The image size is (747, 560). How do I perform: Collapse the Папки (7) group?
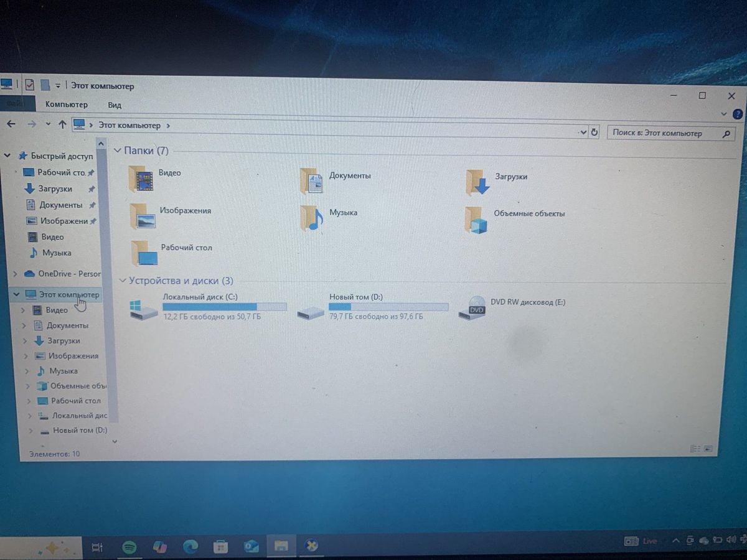coord(118,151)
